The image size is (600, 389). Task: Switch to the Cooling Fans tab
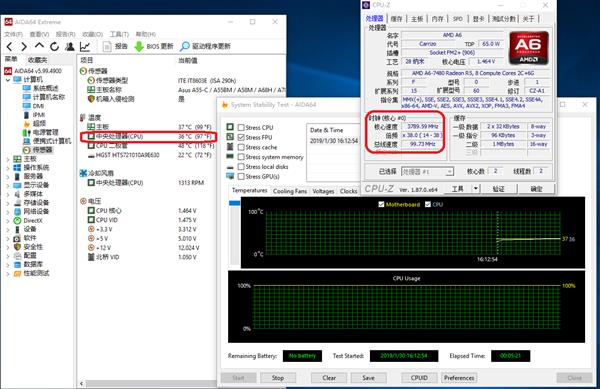click(x=290, y=191)
